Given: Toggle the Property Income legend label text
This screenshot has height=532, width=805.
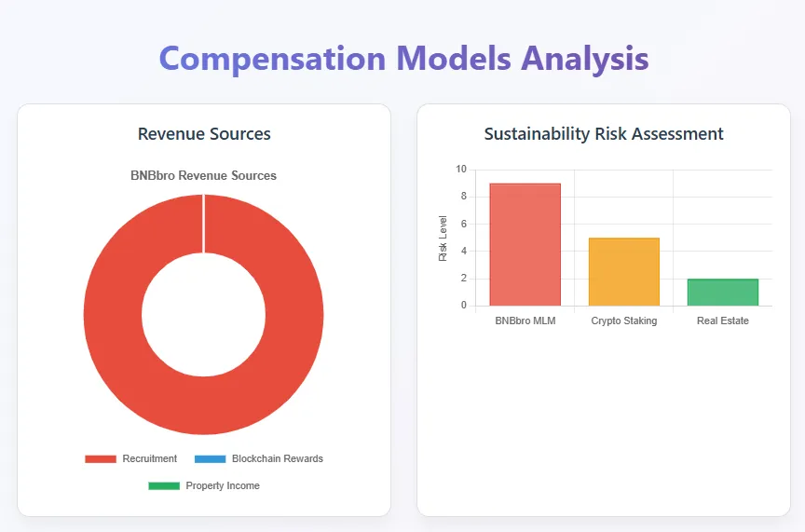Looking at the screenshot, I should tap(223, 485).
